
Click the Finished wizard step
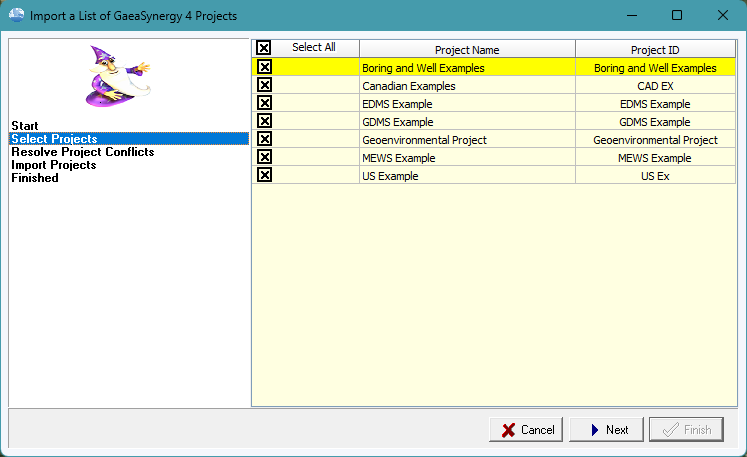(35, 178)
